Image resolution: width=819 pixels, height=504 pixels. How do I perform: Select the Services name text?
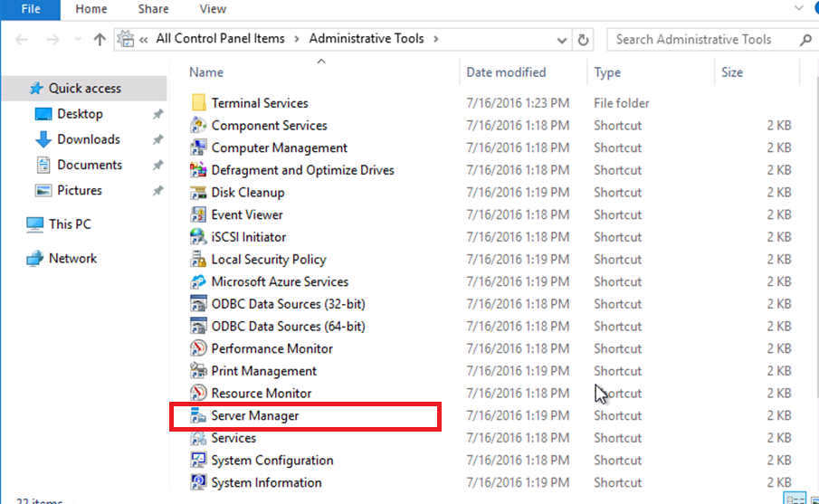[x=233, y=438]
